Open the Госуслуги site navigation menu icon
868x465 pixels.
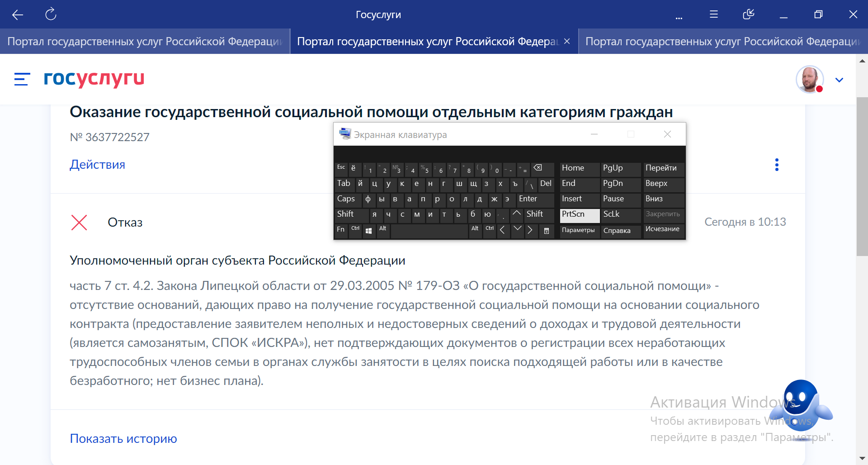(x=22, y=79)
